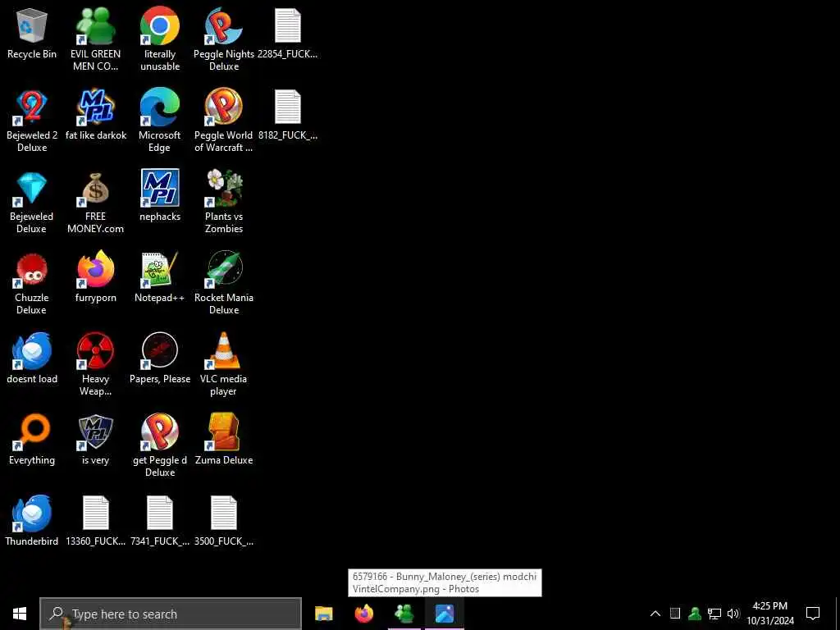Screen dimensions: 840x630
Task: Select Peggle World of Warcraft shortcut
Action: [x=224, y=121]
